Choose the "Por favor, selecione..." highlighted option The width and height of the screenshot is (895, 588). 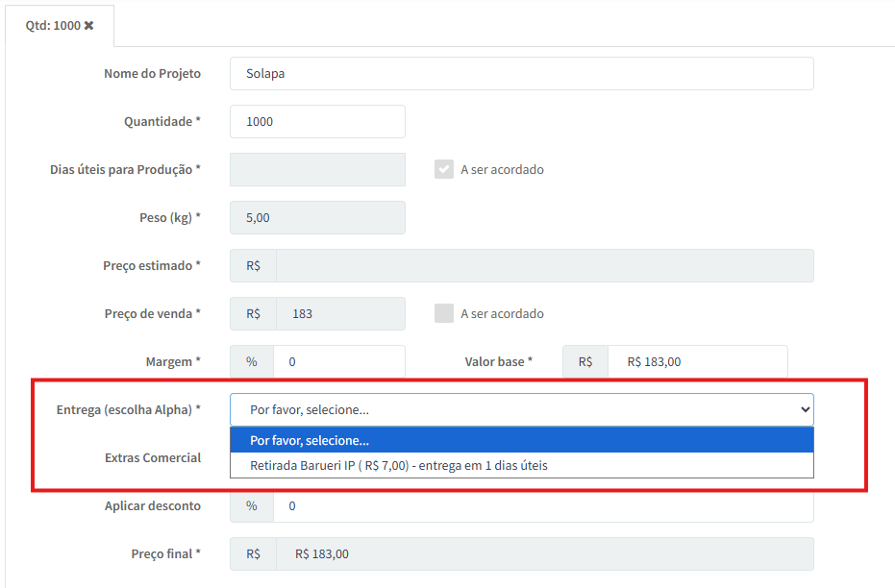[521, 441]
